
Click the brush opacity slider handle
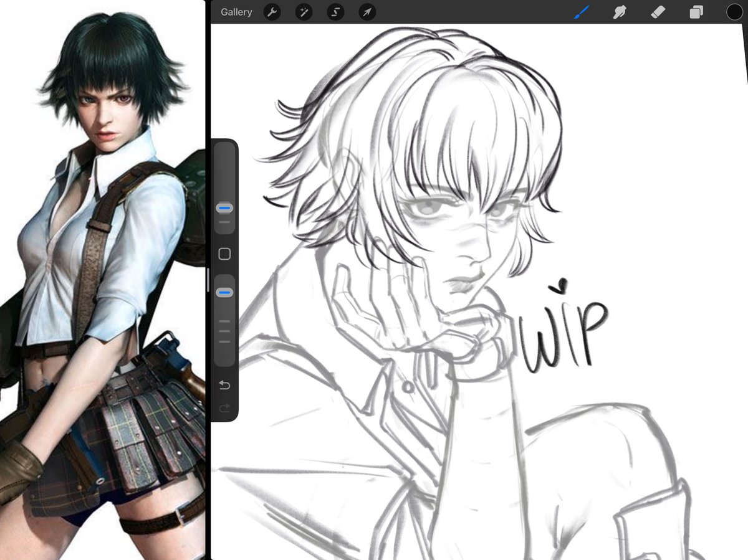point(224,292)
